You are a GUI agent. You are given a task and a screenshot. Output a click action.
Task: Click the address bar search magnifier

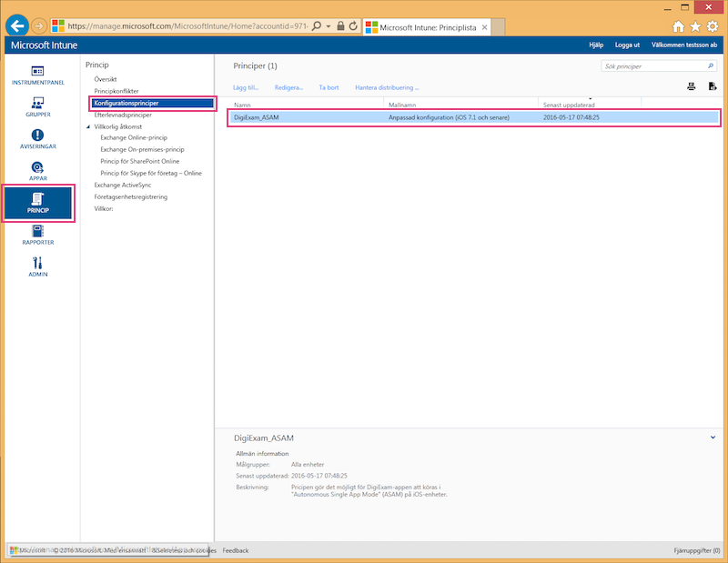coord(317,26)
